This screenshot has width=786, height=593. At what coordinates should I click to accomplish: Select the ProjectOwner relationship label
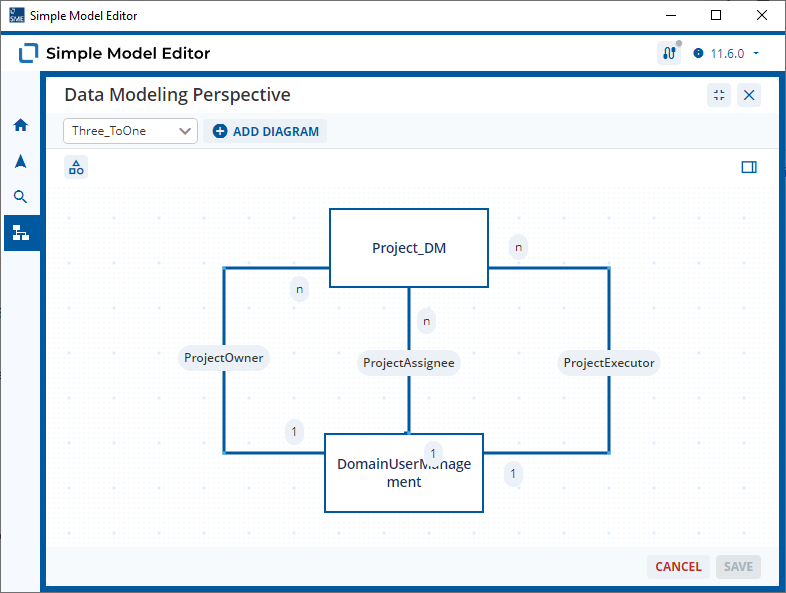pos(224,358)
